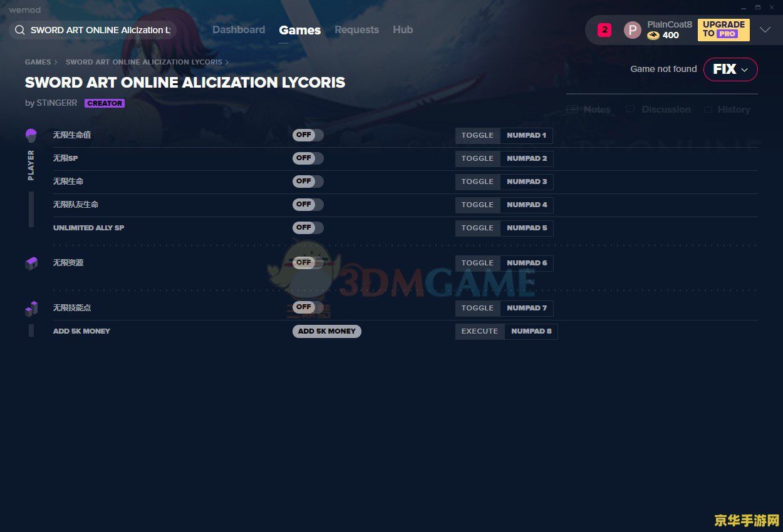Image resolution: width=783 pixels, height=532 pixels.
Task: Click the ADD 5K MONEY button
Action: point(327,331)
